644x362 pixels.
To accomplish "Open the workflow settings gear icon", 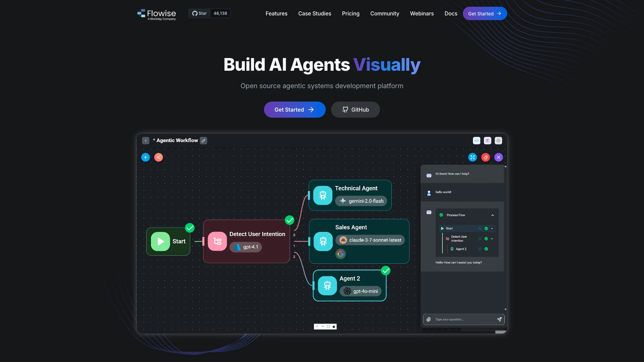I will (498, 141).
